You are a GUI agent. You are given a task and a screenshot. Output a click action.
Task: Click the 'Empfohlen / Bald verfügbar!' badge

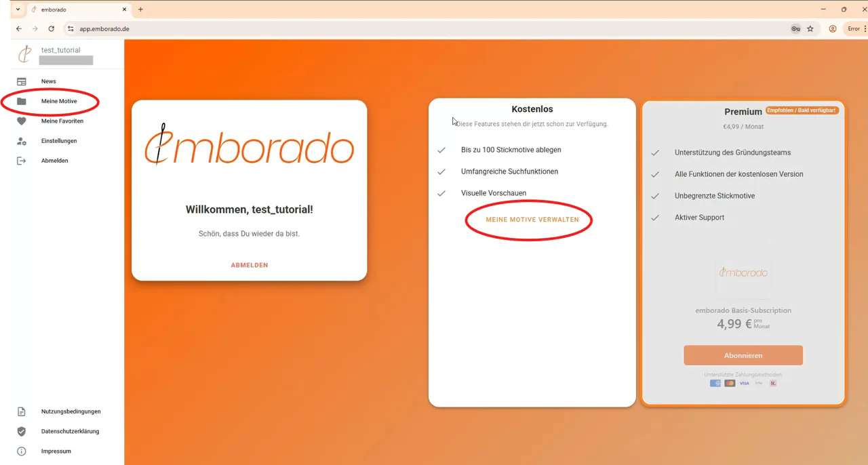[802, 110]
